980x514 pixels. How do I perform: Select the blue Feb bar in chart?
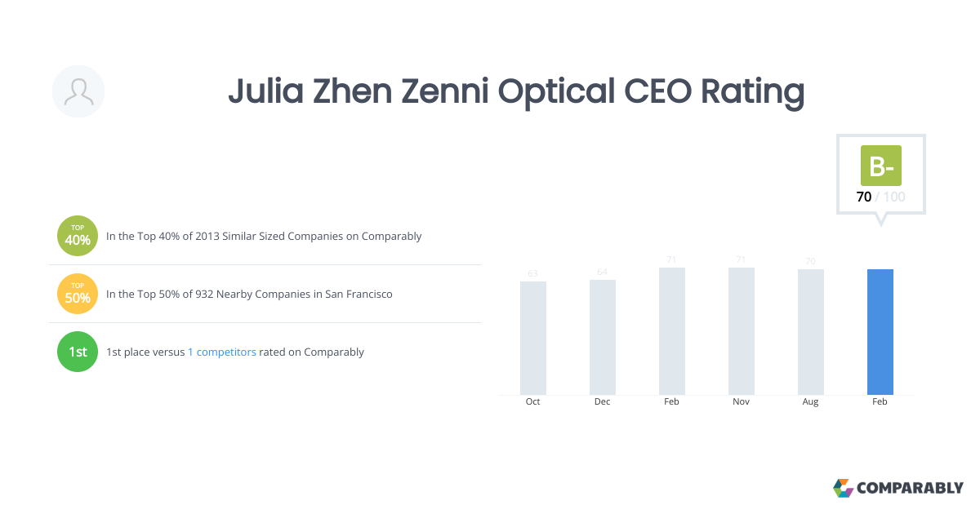(x=880, y=332)
